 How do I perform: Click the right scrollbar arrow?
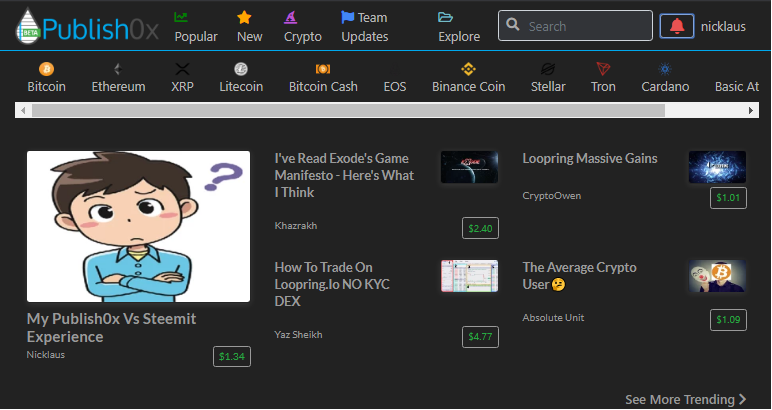click(751, 110)
